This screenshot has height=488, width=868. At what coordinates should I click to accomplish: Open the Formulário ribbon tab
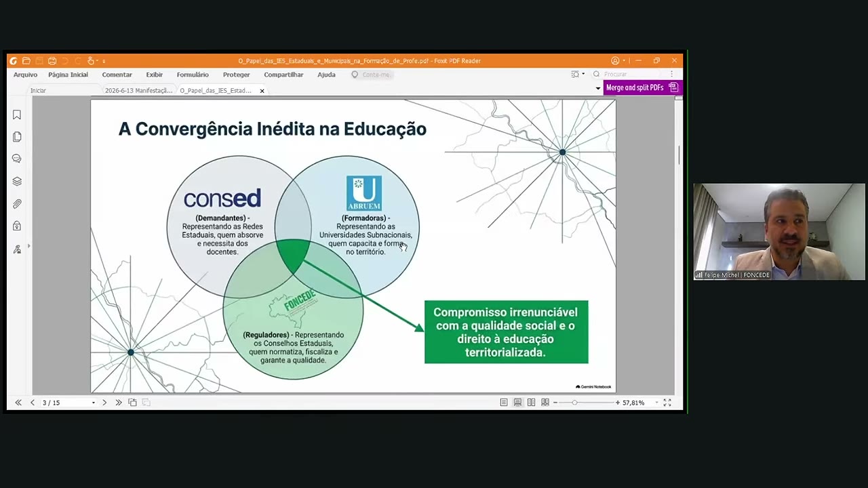click(x=193, y=75)
